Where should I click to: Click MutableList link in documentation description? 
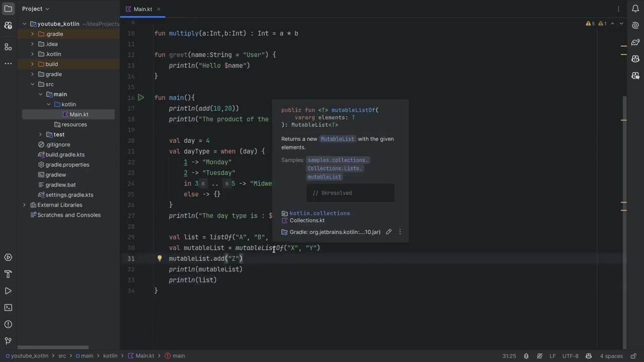point(337,139)
